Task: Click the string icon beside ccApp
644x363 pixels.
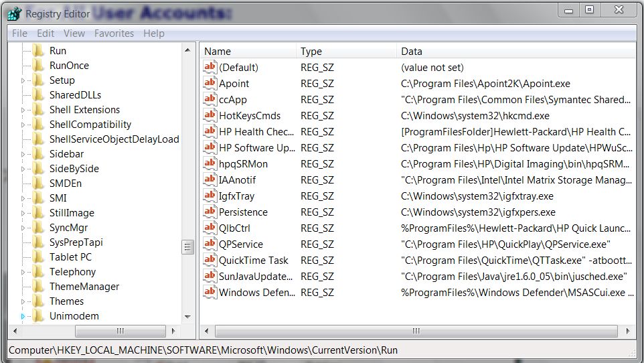Action: pos(210,99)
